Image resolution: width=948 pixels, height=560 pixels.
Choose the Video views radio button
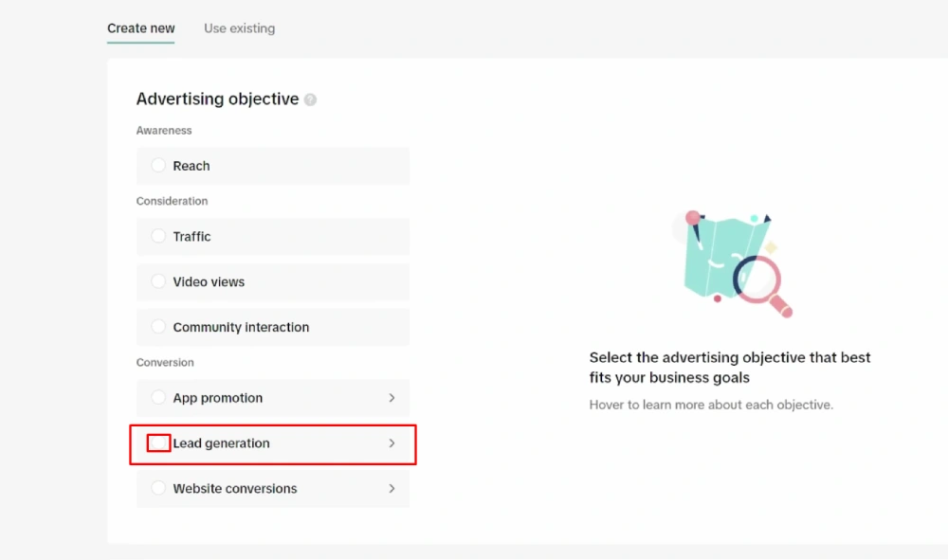158,280
